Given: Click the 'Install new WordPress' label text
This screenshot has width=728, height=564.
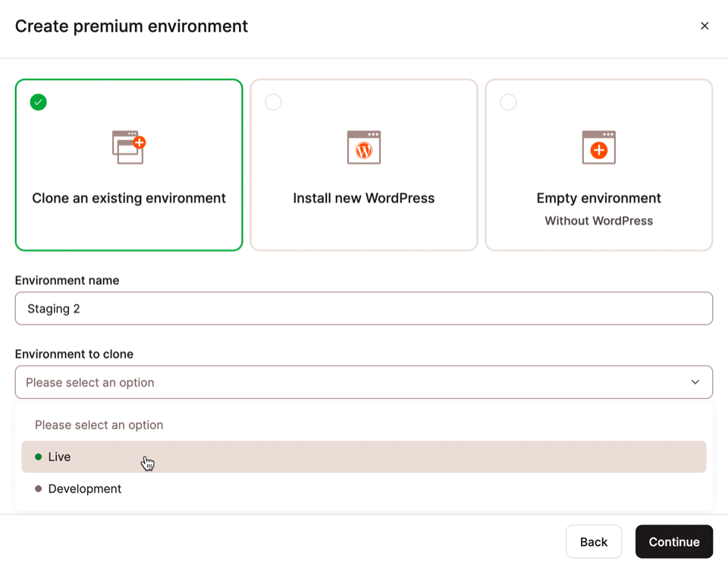Looking at the screenshot, I should 364,199.
